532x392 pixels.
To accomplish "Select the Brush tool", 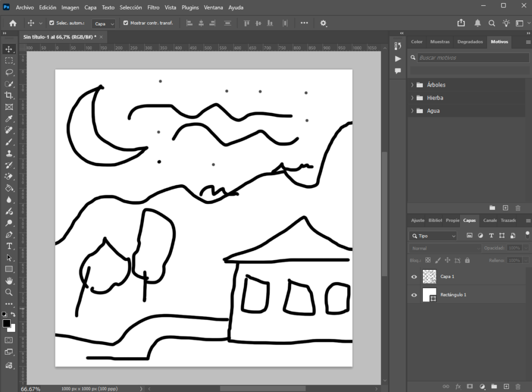I will pyautogui.click(x=9, y=142).
